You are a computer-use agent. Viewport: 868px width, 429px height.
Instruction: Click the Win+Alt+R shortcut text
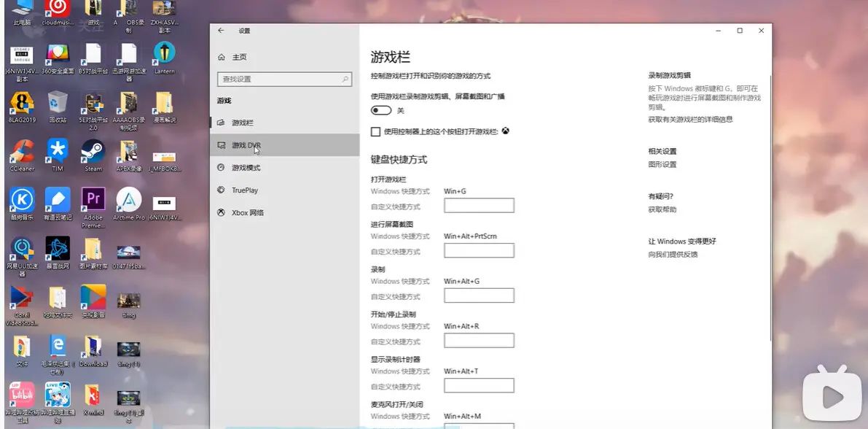461,326
